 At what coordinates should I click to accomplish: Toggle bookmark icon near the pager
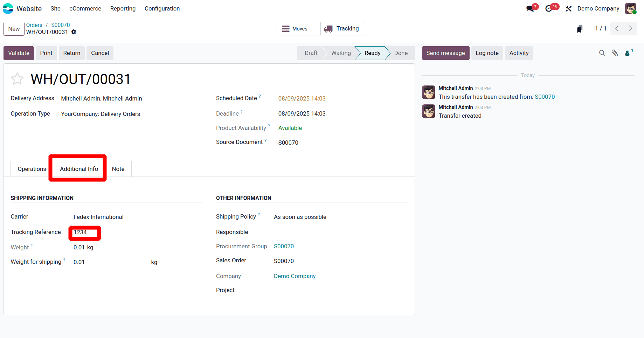(x=580, y=28)
